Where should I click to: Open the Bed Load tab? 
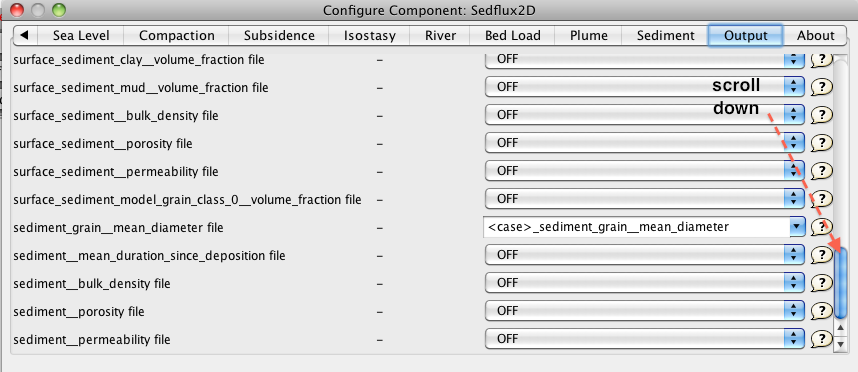pyautogui.click(x=513, y=36)
